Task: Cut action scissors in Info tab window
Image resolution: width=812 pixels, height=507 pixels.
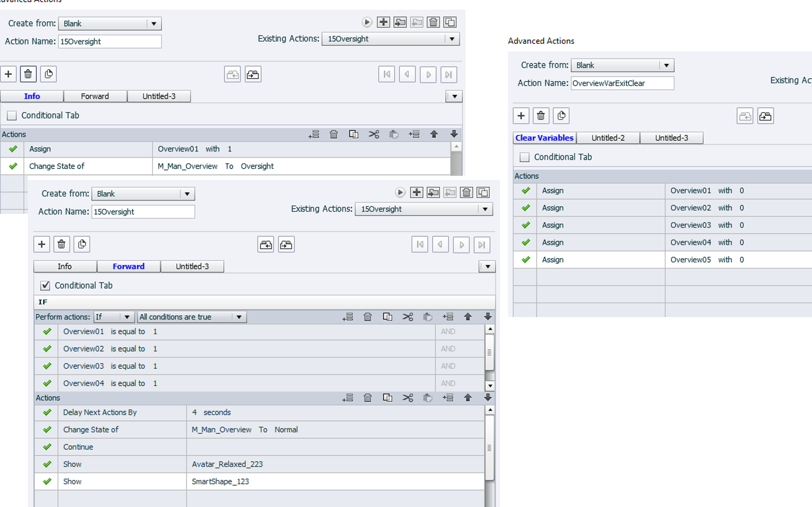Action: coord(374,134)
